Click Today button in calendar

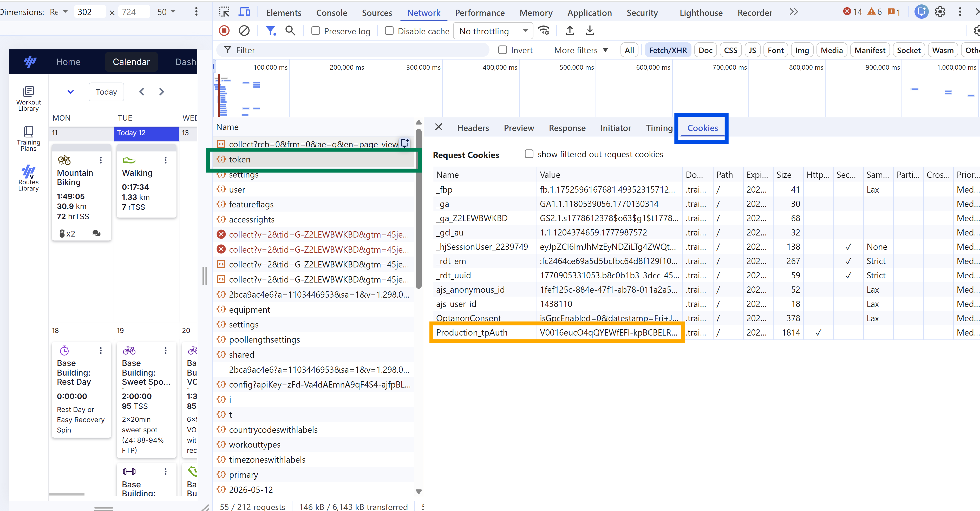click(106, 92)
